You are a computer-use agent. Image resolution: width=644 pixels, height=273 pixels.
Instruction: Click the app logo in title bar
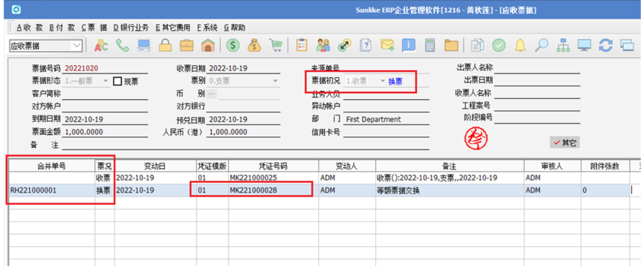16,10
